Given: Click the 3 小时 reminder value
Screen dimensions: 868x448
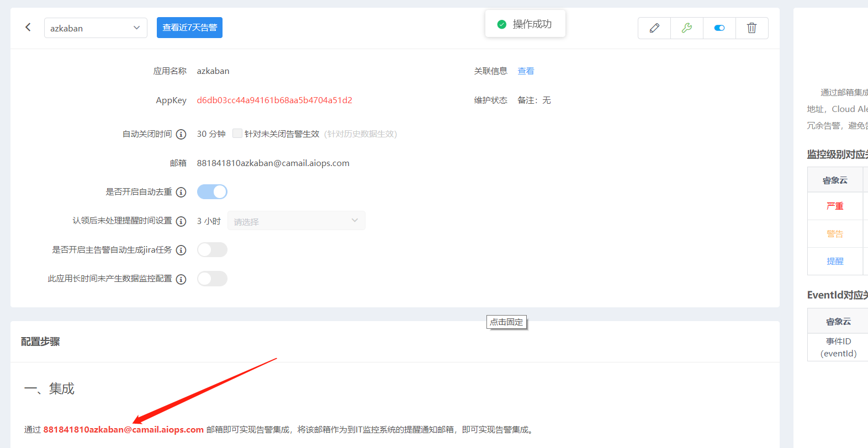Looking at the screenshot, I should 209,221.
